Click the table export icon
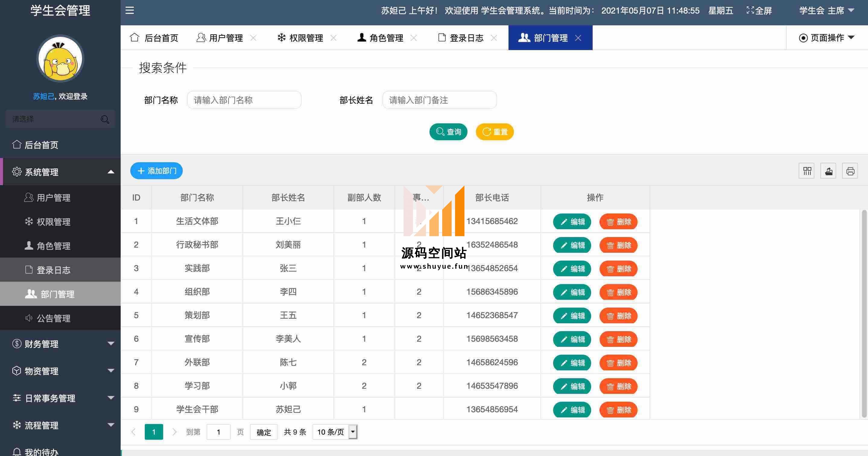The width and height of the screenshot is (868, 456). click(828, 171)
